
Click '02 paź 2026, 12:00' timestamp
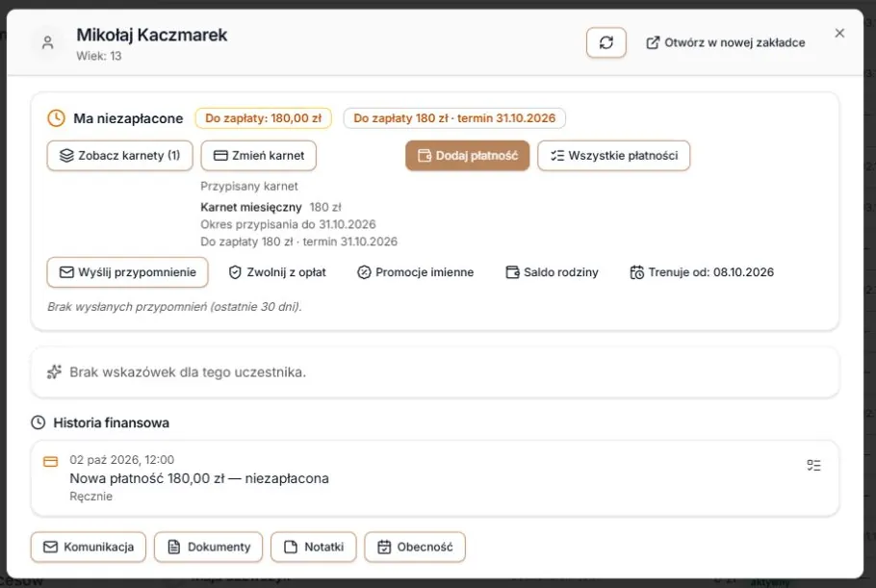pos(122,460)
